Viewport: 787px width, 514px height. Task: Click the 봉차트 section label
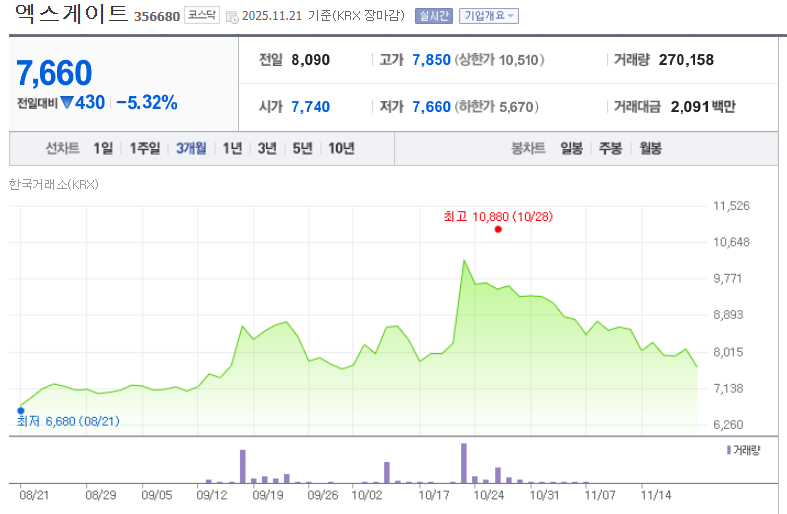tap(528, 148)
